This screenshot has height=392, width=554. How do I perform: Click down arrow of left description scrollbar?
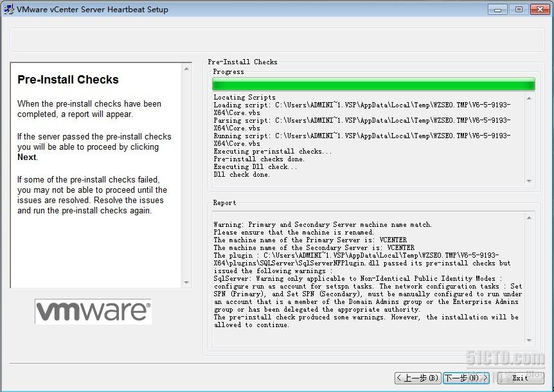click(x=186, y=283)
